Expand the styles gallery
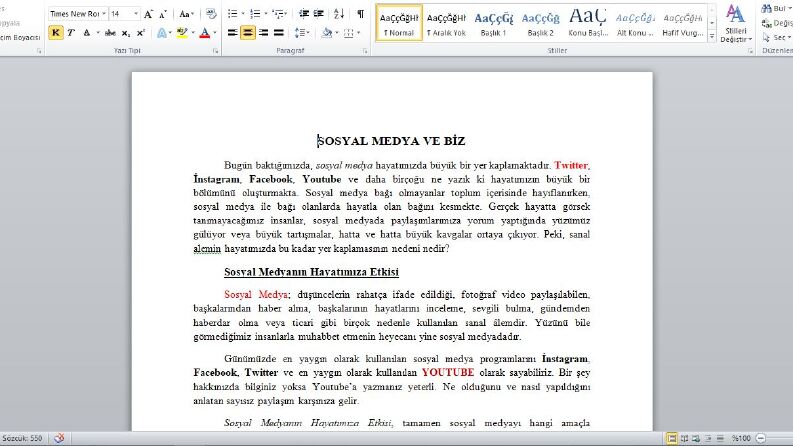The image size is (793, 446). [x=712, y=36]
